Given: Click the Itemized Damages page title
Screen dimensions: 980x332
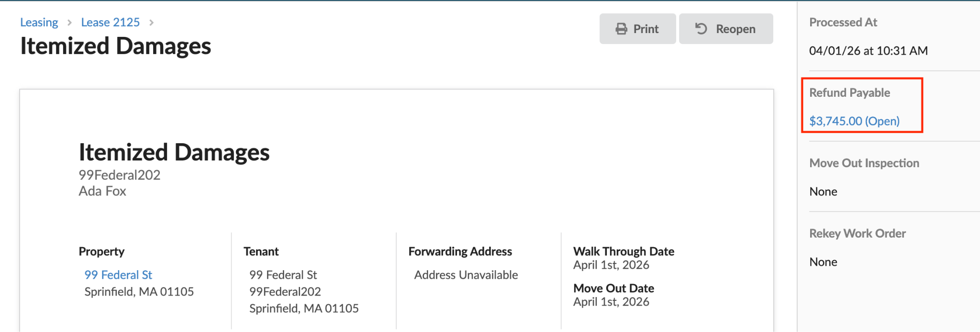Looking at the screenshot, I should pos(115,46).
